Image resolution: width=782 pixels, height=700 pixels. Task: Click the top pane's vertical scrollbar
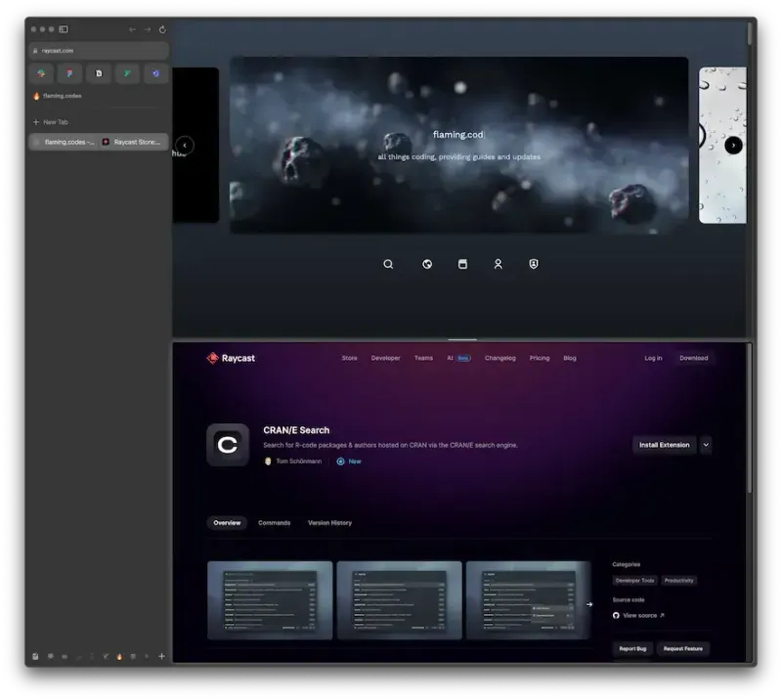pyautogui.click(x=749, y=33)
